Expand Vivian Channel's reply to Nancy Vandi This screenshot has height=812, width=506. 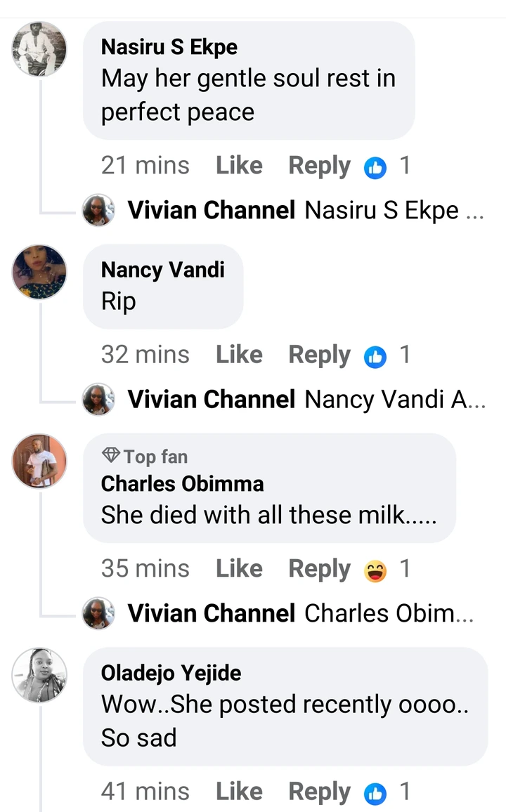(x=394, y=400)
